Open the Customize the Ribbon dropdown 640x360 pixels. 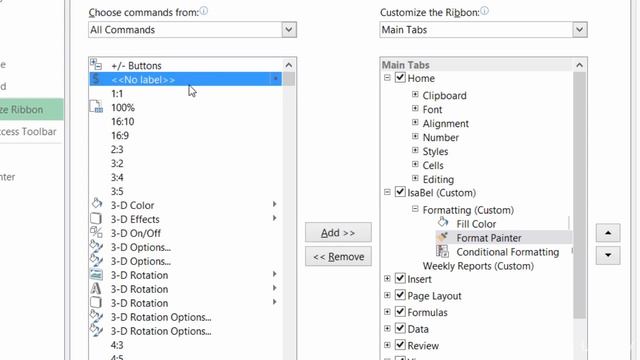(579, 29)
